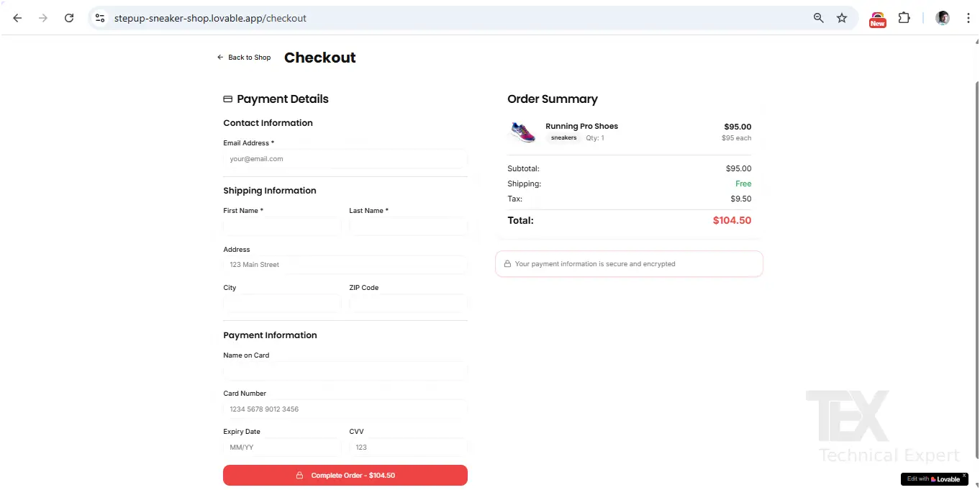Click the browser back arrow

pyautogui.click(x=17, y=18)
